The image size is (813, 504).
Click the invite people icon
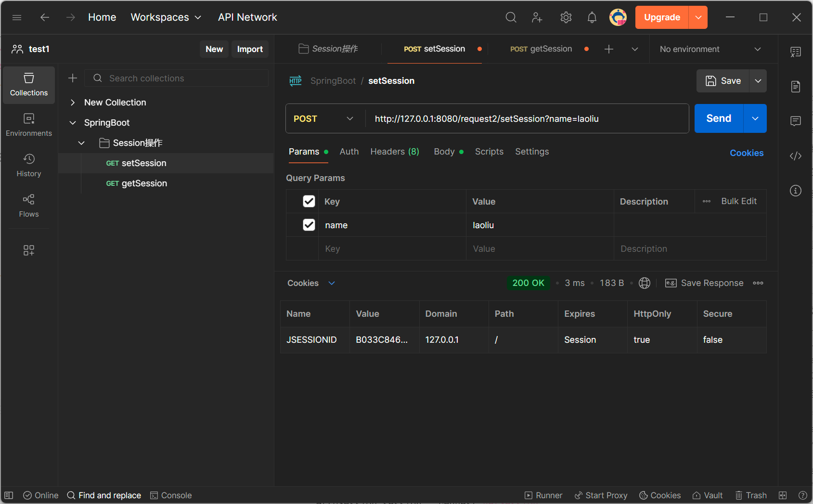click(537, 17)
